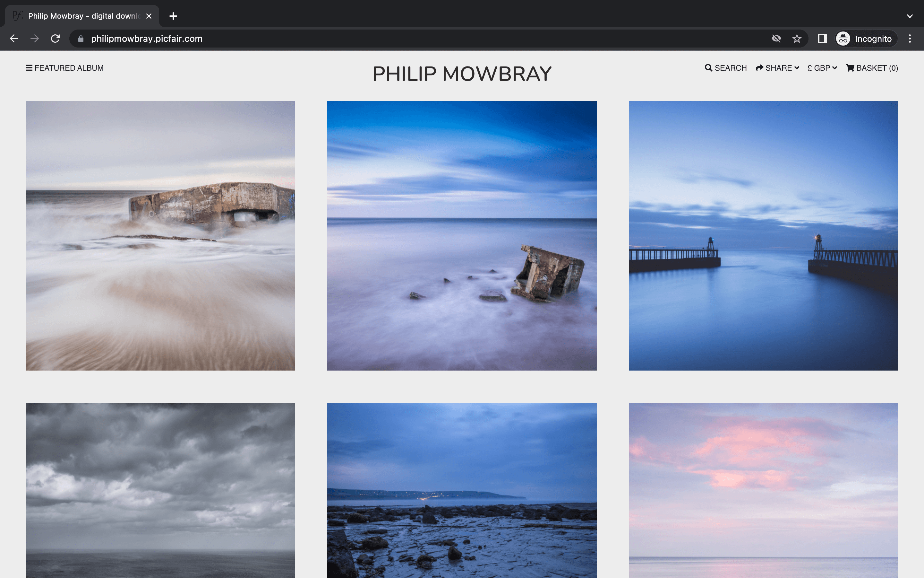Click the share arrow icon

pos(759,68)
